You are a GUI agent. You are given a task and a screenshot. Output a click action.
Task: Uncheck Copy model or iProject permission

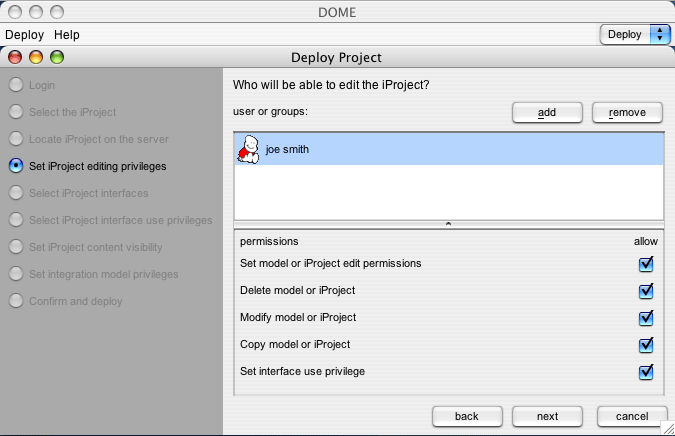(646, 345)
